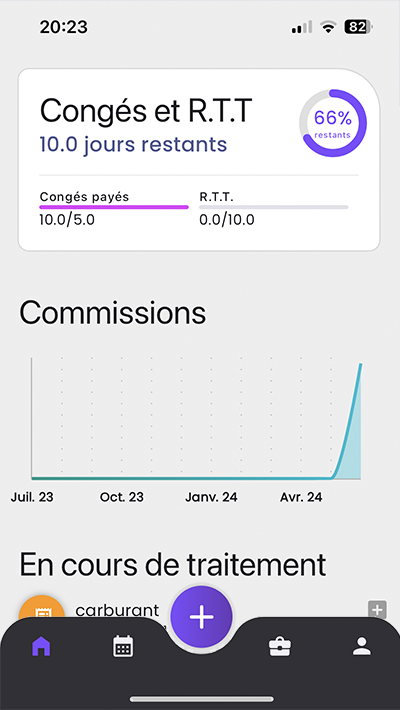Select the Avr. 24 chart label
Viewport: 400px width, 710px height.
(301, 497)
